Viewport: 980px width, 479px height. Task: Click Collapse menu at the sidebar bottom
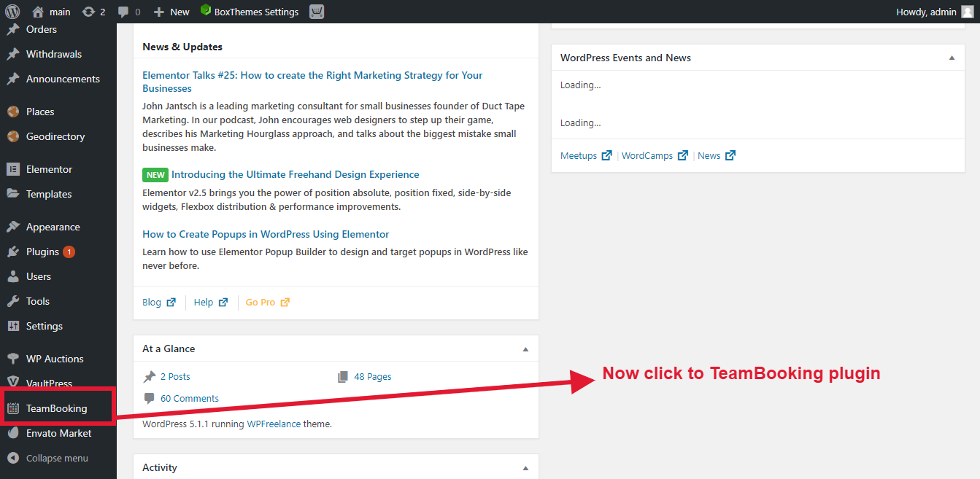(x=48, y=459)
